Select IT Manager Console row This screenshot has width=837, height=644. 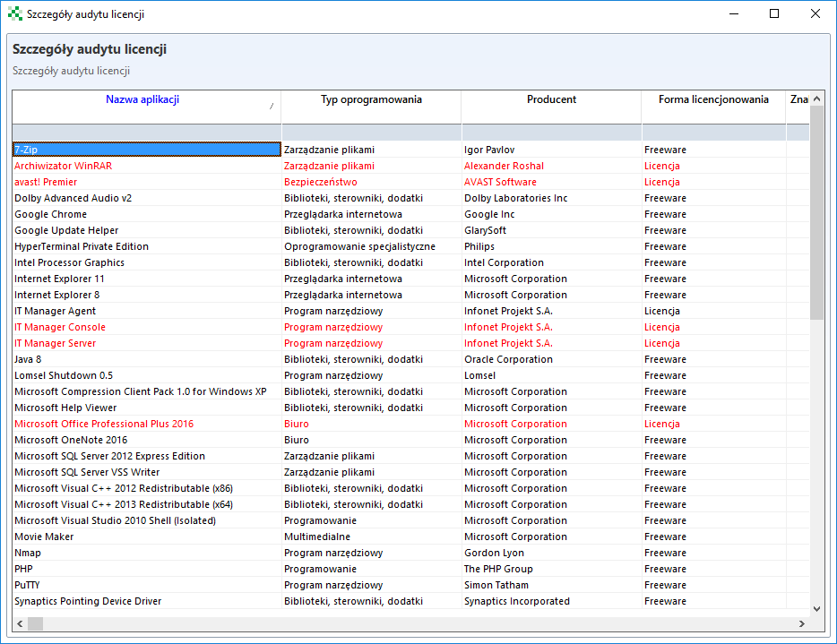(411, 327)
